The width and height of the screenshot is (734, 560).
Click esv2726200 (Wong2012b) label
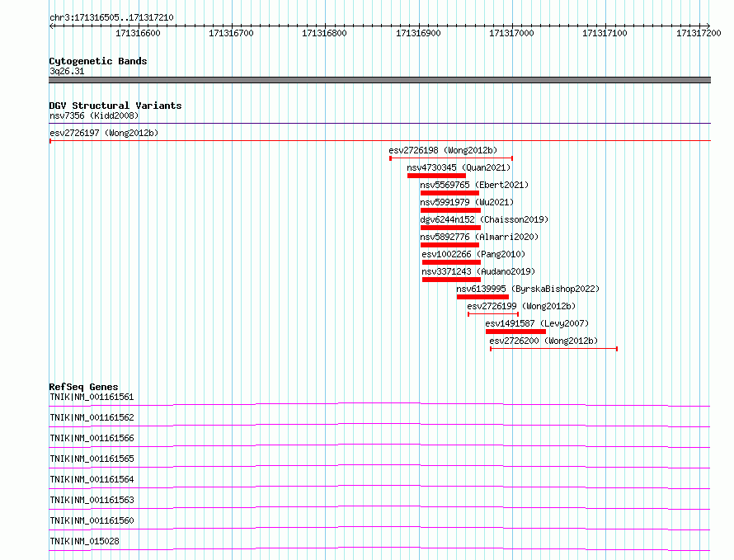(x=543, y=341)
